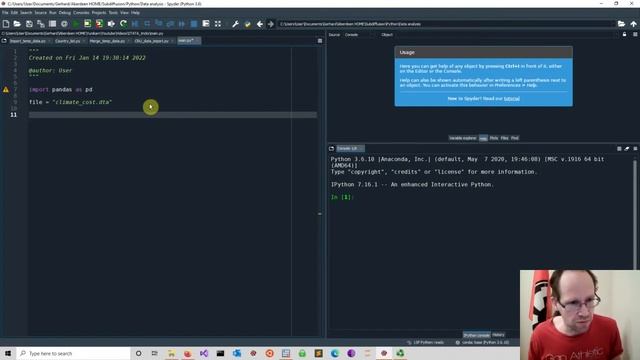640x360 pixels.
Task: Open the Spyder tutorial link
Action: 511,99
